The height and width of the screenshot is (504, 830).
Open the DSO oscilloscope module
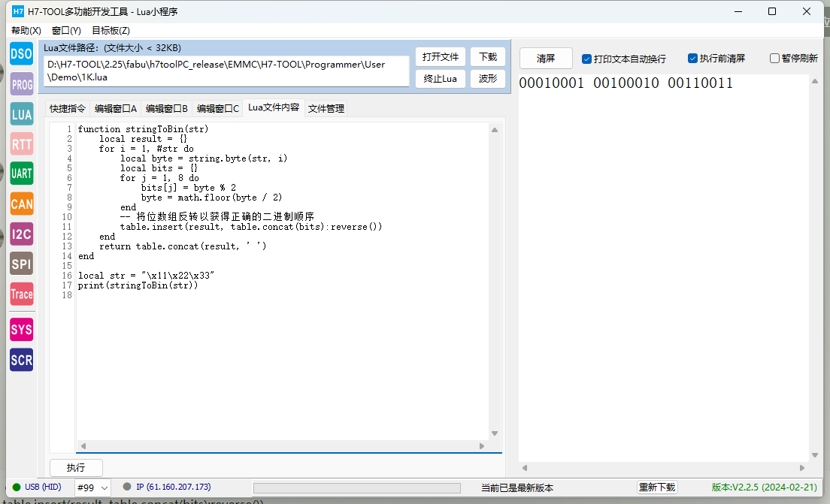tap(22, 53)
